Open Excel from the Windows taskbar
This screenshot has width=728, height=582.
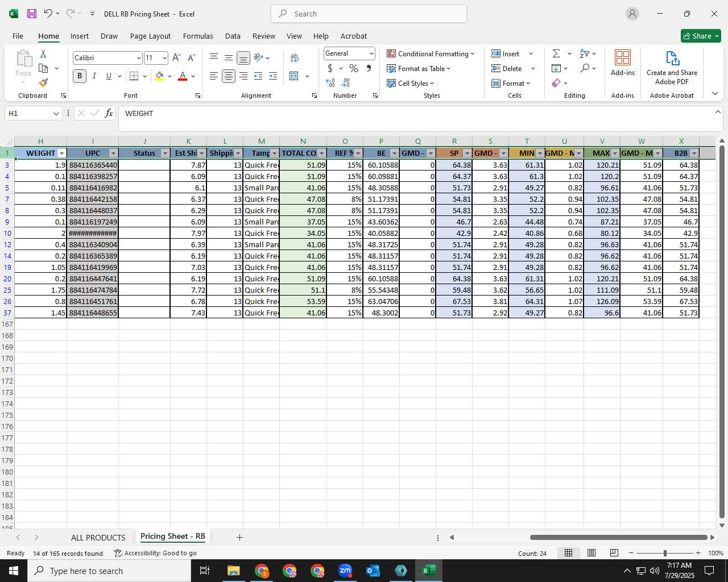[x=429, y=571]
